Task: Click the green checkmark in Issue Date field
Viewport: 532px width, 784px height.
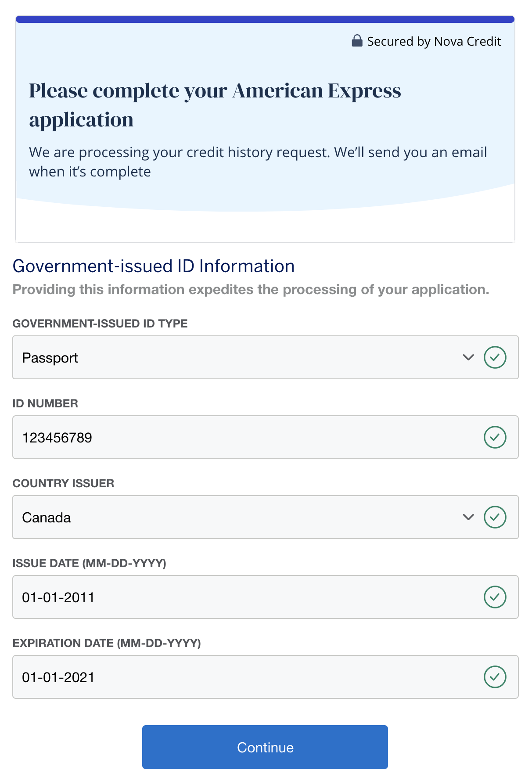Action: (495, 597)
